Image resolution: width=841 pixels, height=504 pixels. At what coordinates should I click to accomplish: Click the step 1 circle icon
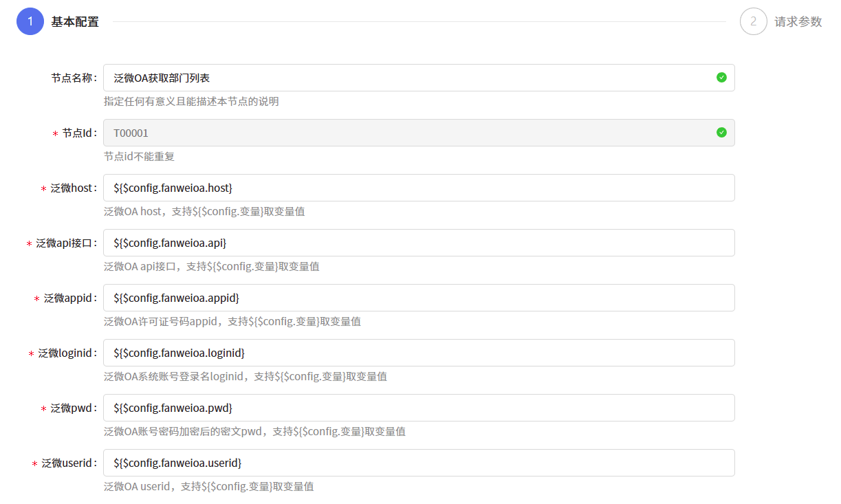coord(30,21)
